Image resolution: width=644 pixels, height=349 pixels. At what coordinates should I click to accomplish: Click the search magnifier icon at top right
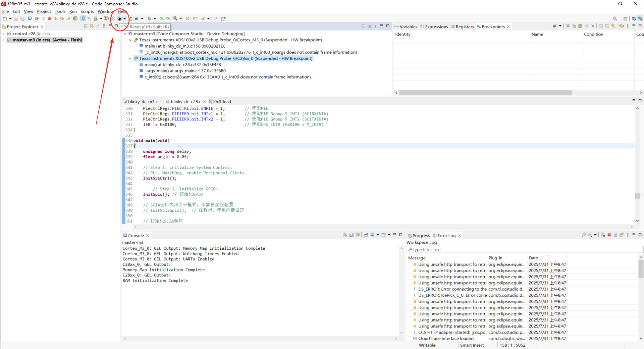coord(615,19)
